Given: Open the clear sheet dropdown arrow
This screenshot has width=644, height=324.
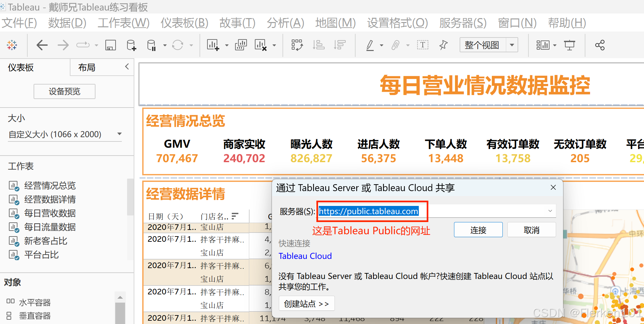Looking at the screenshot, I should tap(274, 45).
